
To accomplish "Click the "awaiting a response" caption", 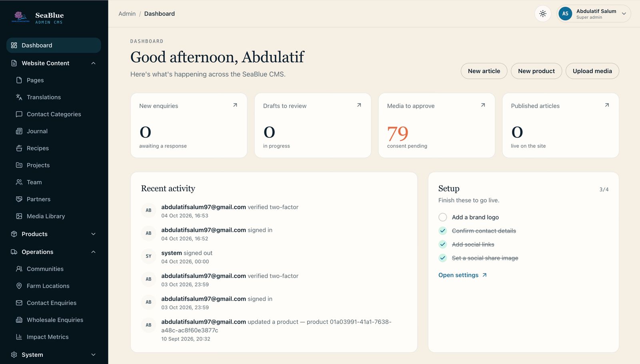I will pyautogui.click(x=163, y=146).
